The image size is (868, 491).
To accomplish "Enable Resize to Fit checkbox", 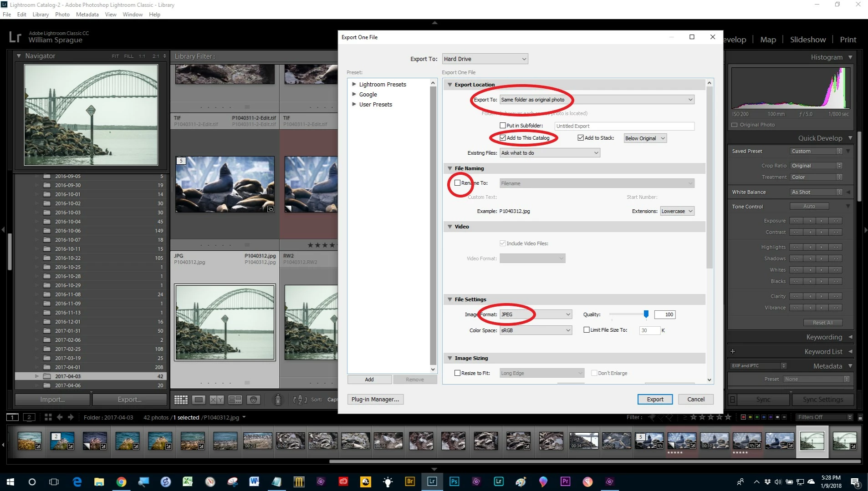I will [x=457, y=373].
